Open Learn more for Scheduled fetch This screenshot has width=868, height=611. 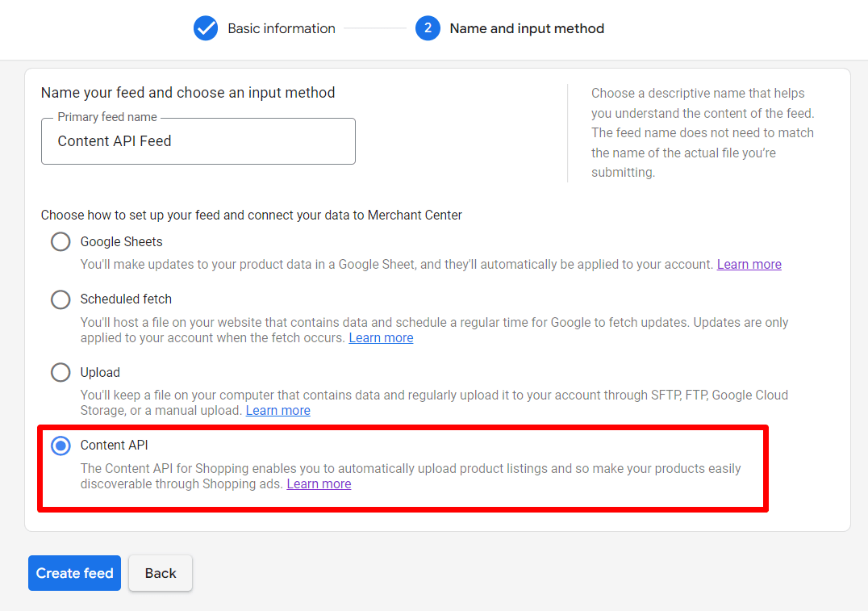click(x=381, y=337)
